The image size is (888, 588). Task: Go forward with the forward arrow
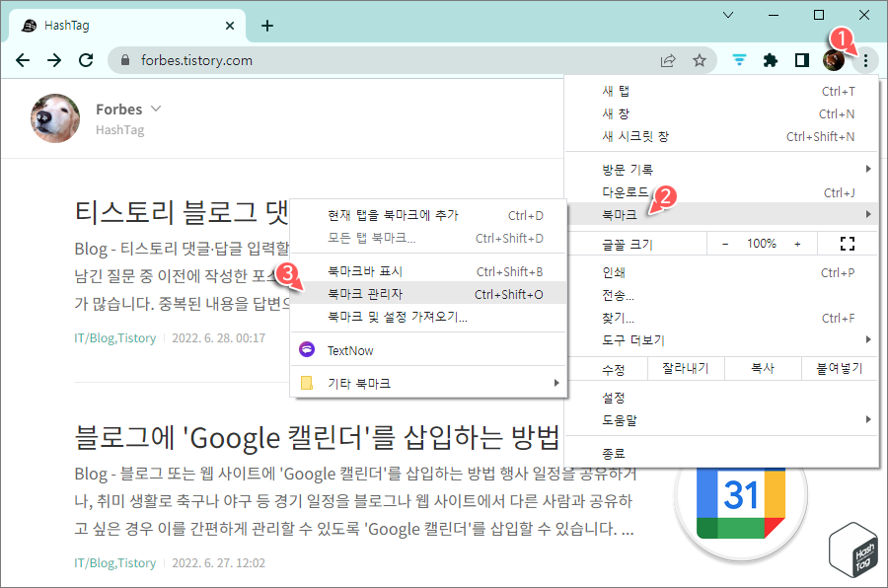point(54,60)
